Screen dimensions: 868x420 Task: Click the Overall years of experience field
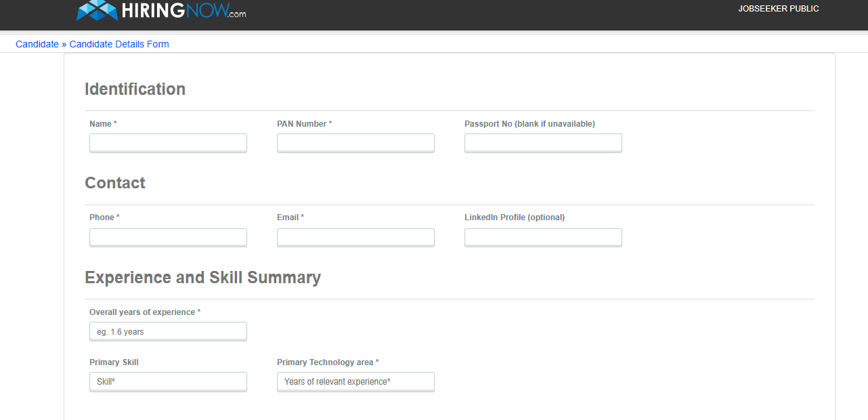(168, 331)
